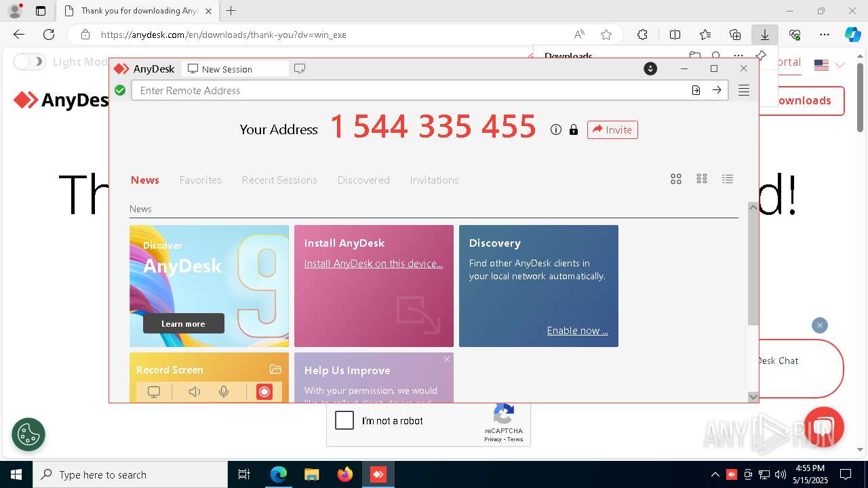Screen dimensions: 868x488
Task: Open the new display session icon
Action: click(300, 68)
